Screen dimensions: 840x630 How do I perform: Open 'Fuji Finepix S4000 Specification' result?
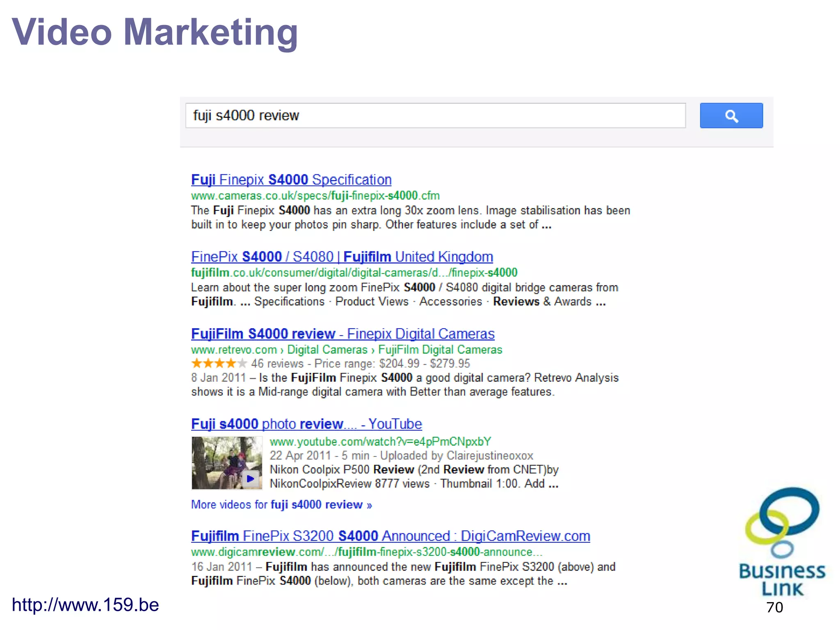(291, 180)
